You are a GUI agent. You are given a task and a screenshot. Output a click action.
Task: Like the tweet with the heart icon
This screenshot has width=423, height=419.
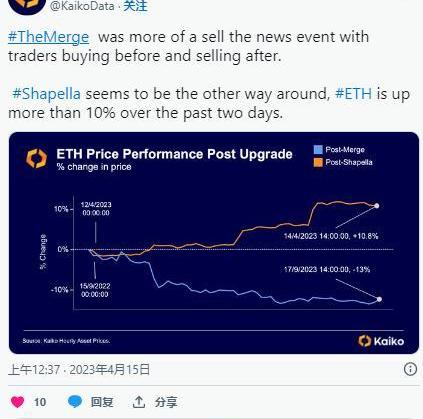[18, 402]
